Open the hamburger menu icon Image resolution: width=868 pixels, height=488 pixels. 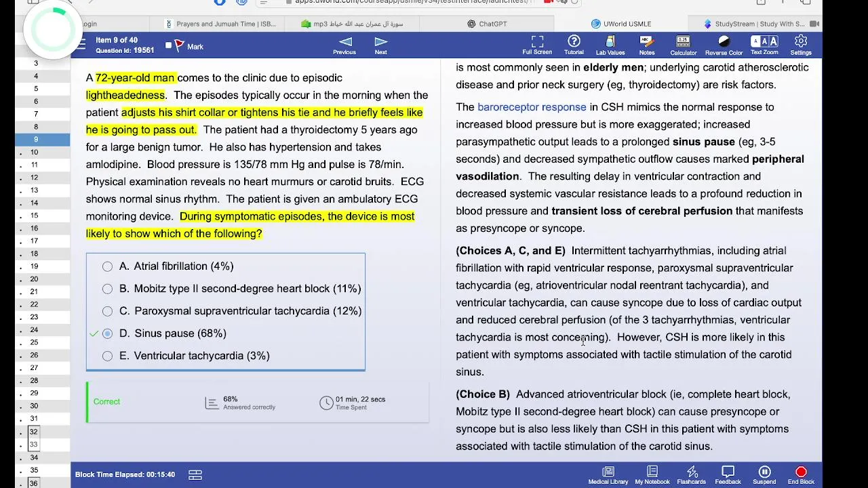81,45
